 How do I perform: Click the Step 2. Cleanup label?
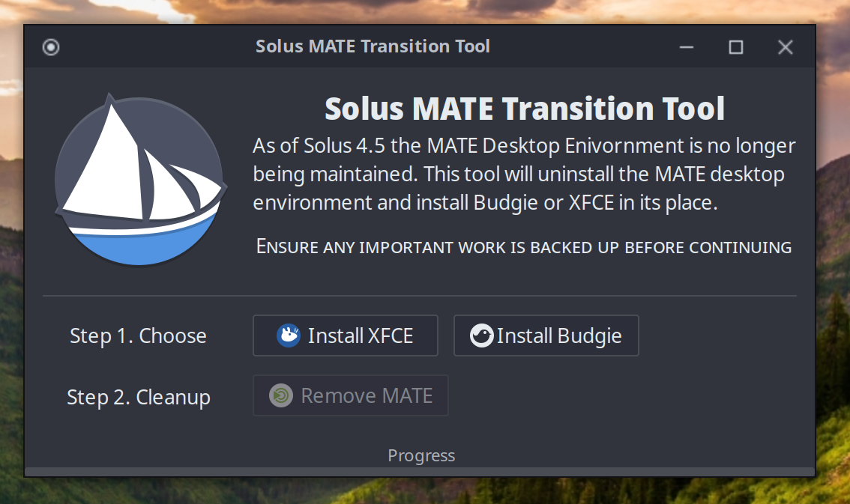click(139, 397)
